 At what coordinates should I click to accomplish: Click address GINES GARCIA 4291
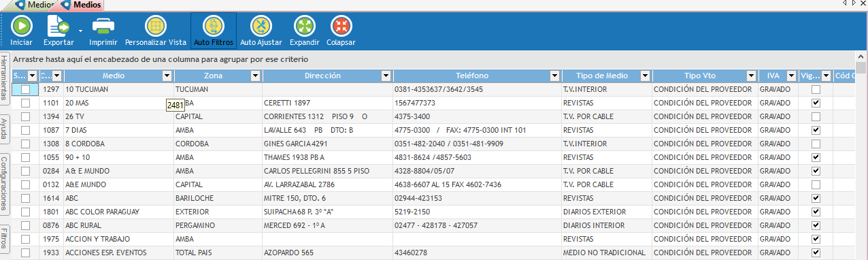pyautogui.click(x=296, y=144)
